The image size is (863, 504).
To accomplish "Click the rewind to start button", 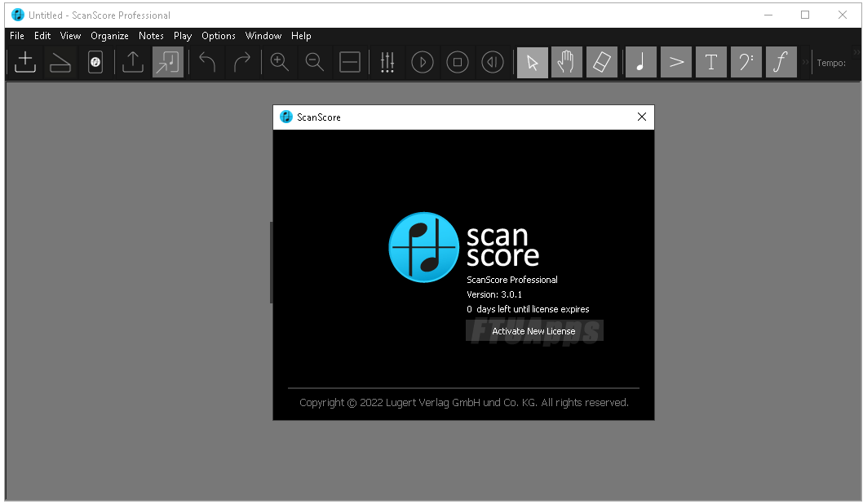I will (x=493, y=62).
